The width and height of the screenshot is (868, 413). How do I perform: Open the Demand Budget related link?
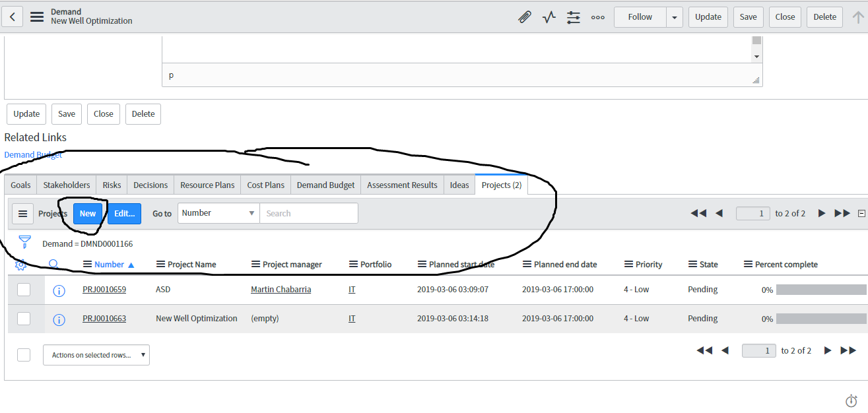33,154
